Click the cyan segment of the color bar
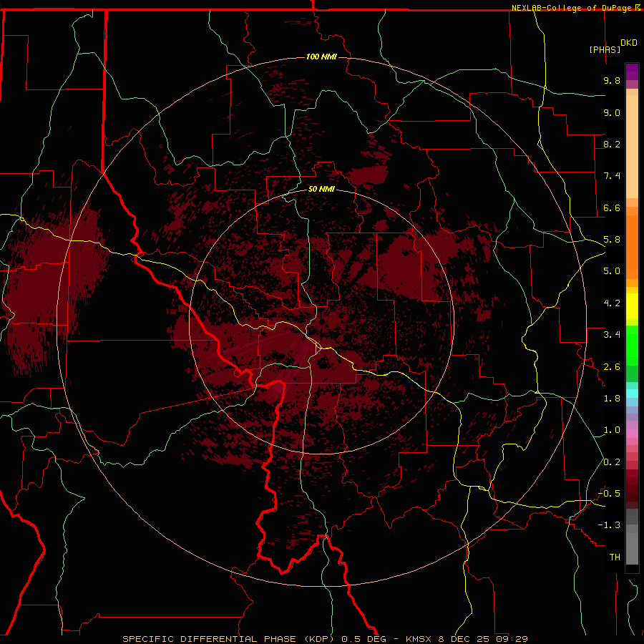The image size is (644, 644). [632, 393]
